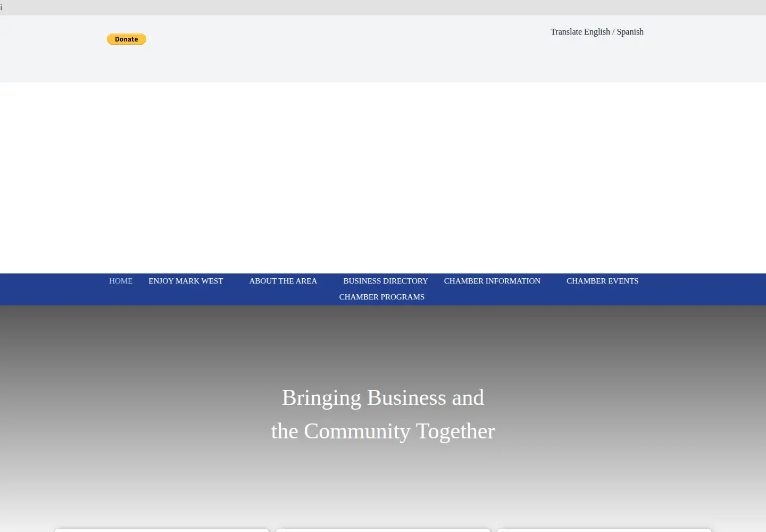
Task: Select CHAMBER PROGRAMS in the navigation bar
Action: coord(382,297)
